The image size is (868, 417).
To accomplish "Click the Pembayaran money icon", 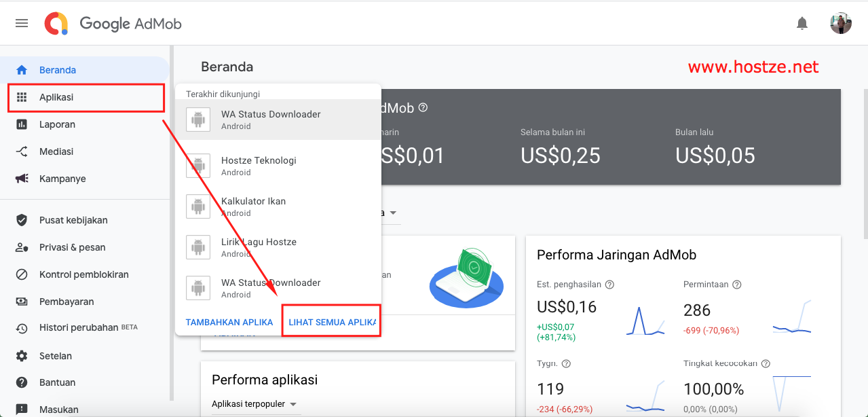I will (22, 302).
